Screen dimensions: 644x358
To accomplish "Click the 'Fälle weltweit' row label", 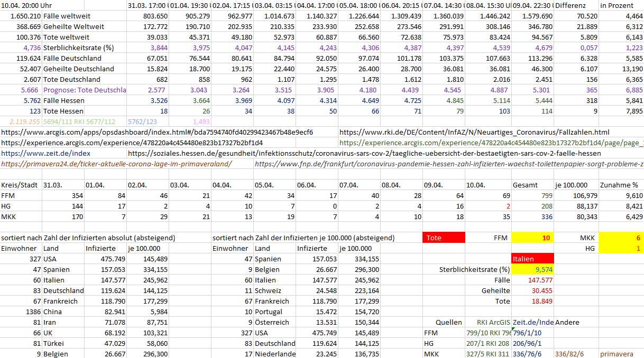I will point(66,16).
